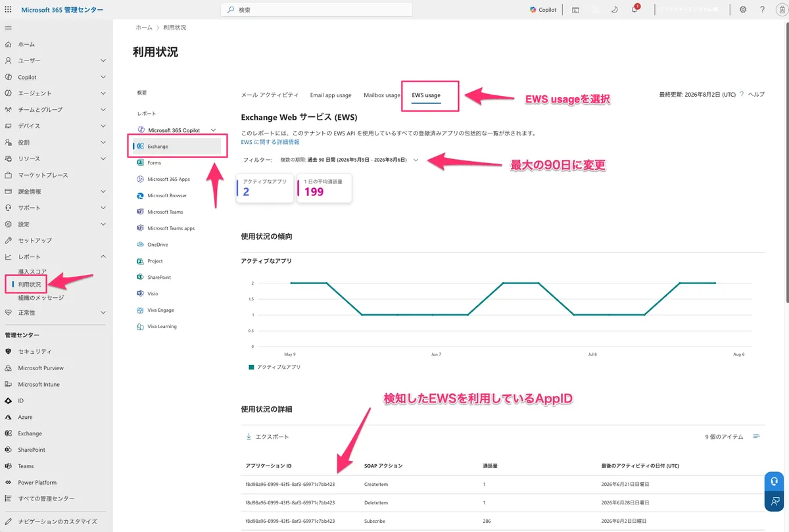The image size is (789, 532).
Task: Open the header help question mark
Action: click(x=762, y=10)
